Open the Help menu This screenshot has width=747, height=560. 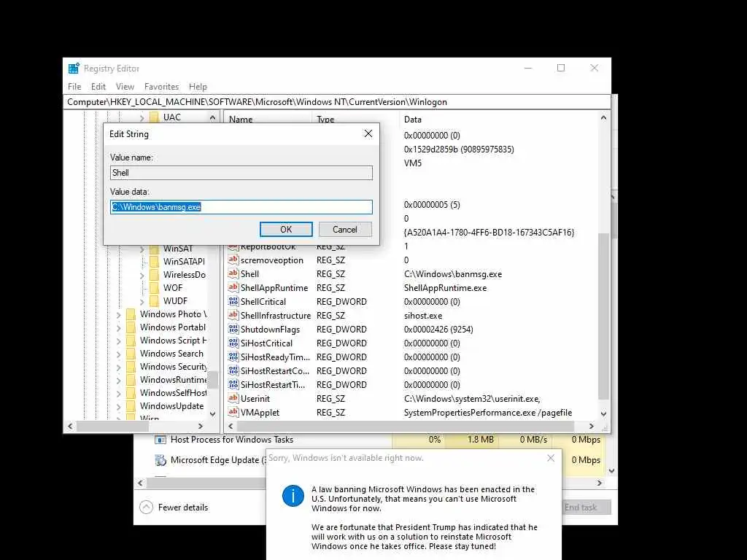tap(198, 87)
